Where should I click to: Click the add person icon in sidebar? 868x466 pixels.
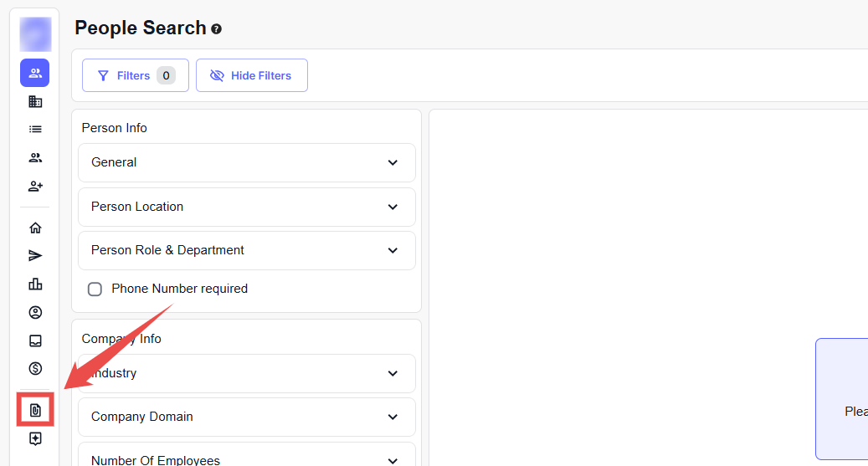(35, 186)
